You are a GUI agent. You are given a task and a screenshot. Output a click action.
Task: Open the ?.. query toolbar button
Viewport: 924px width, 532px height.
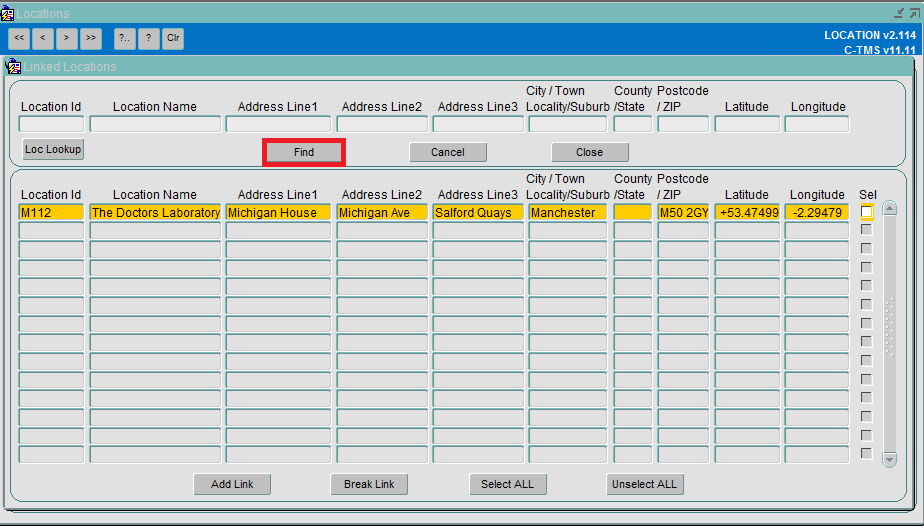point(124,38)
